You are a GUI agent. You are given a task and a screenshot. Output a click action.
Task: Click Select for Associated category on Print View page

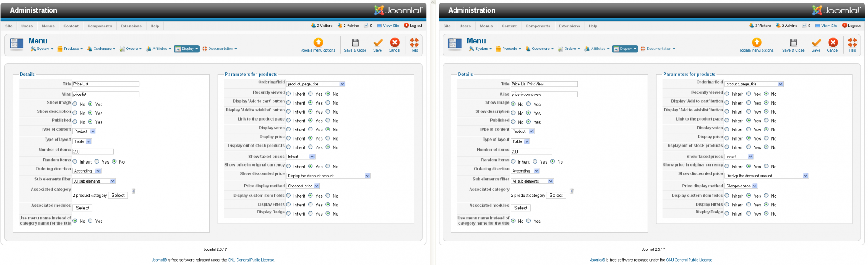(x=556, y=196)
